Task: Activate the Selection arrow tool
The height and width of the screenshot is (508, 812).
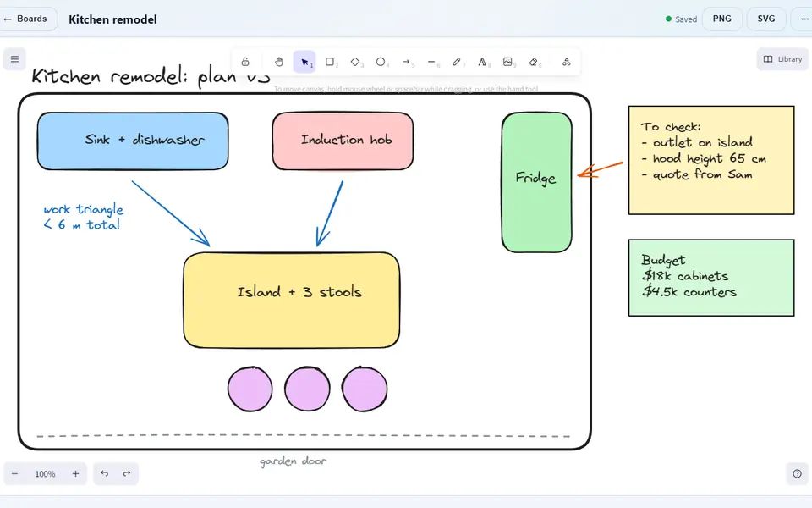Action: coord(304,62)
